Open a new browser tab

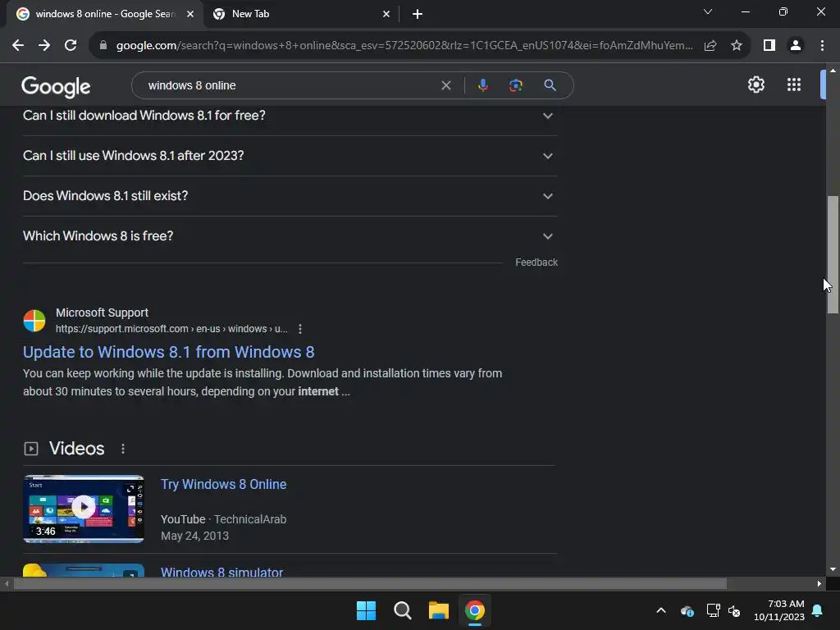tap(418, 15)
